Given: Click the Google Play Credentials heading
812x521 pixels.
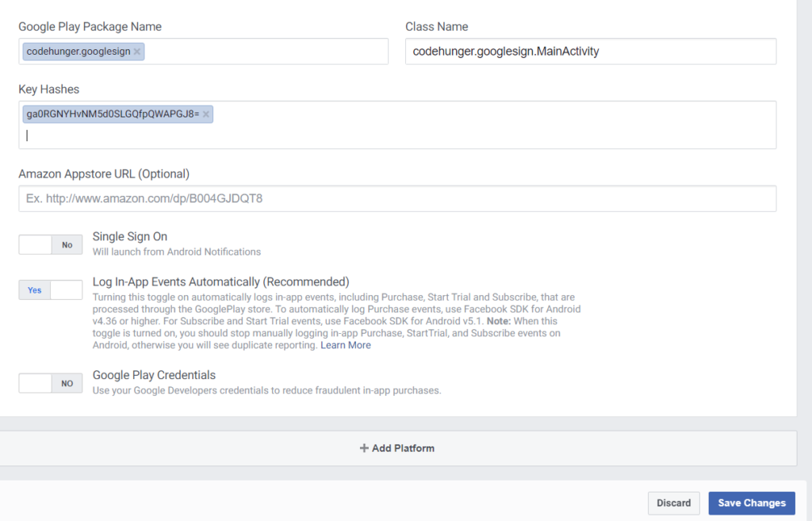Looking at the screenshot, I should 155,375.
